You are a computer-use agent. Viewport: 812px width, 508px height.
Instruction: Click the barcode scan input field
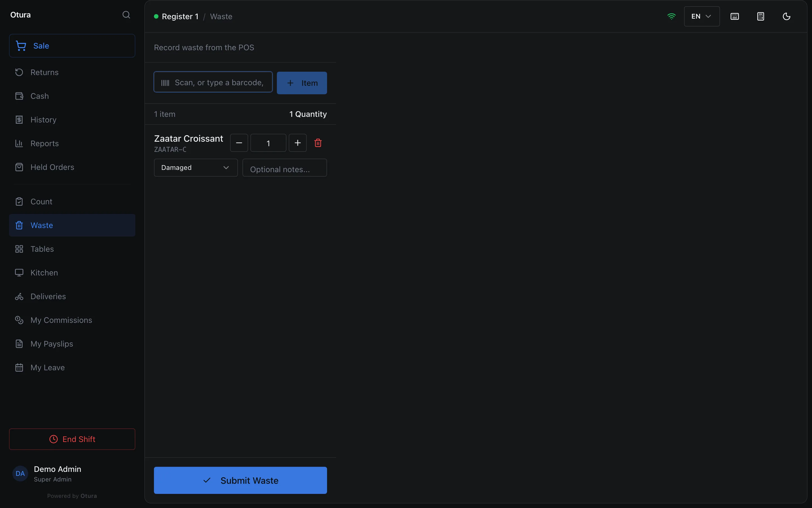(x=213, y=82)
